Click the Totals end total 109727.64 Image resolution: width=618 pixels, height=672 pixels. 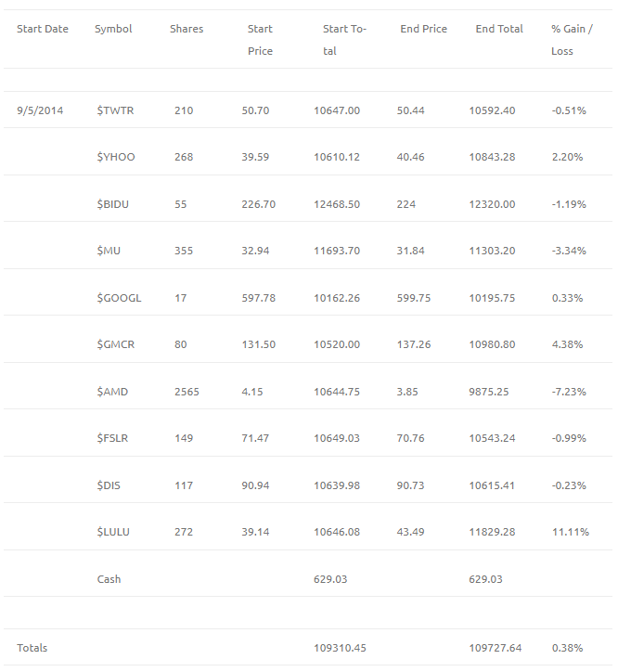click(495, 648)
